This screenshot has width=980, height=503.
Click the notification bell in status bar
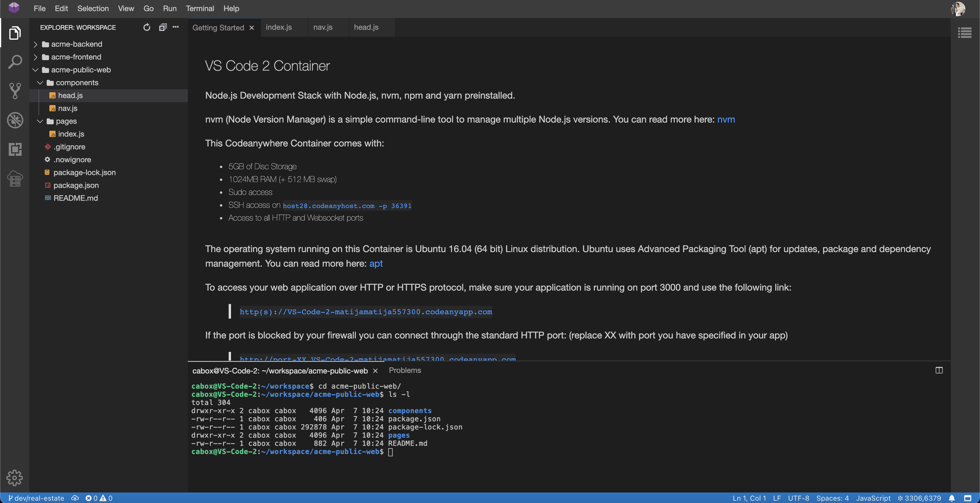pyautogui.click(x=952, y=498)
